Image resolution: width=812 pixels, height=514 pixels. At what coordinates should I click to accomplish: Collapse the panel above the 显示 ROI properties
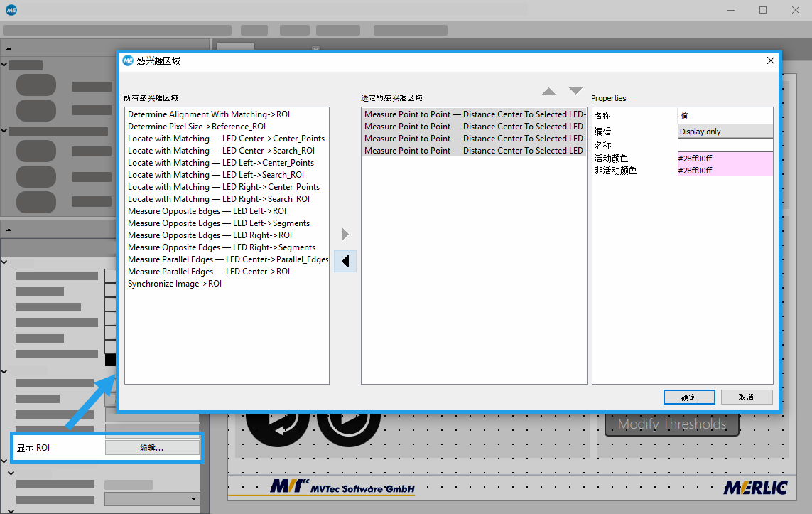(x=9, y=229)
